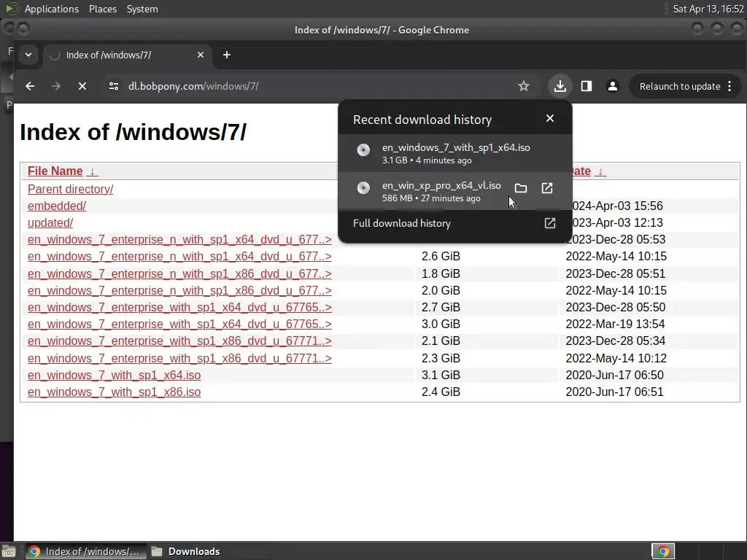Select the Index of /windows/7/ tab
The width and height of the screenshot is (747, 560).
tap(125, 55)
